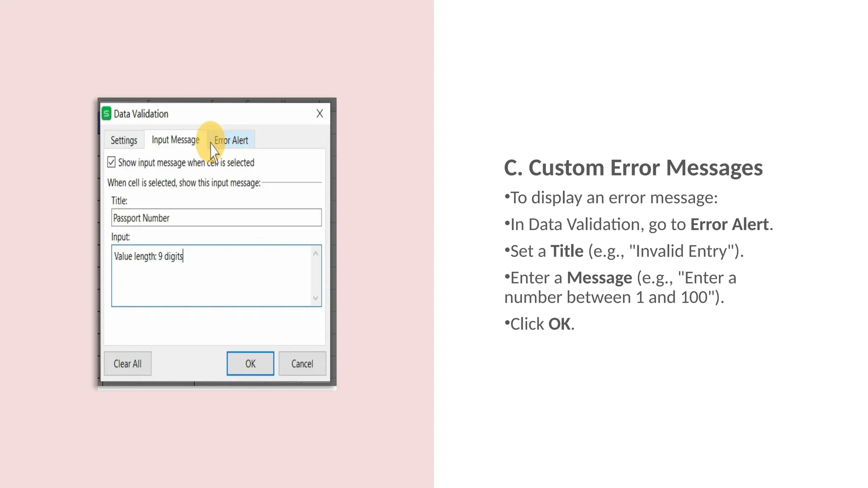Click the Input message text area

[x=216, y=276]
